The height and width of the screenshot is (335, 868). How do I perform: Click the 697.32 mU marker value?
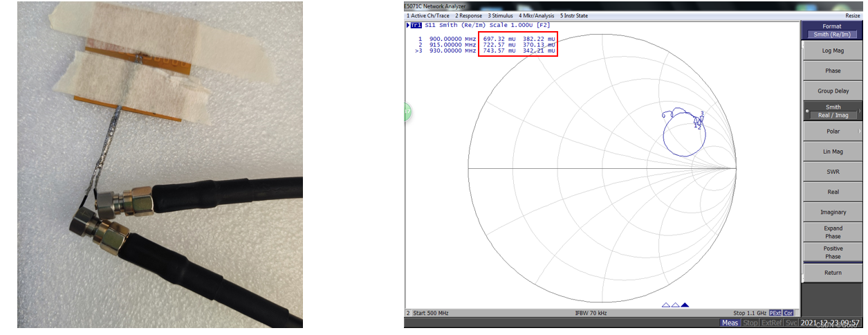(499, 39)
